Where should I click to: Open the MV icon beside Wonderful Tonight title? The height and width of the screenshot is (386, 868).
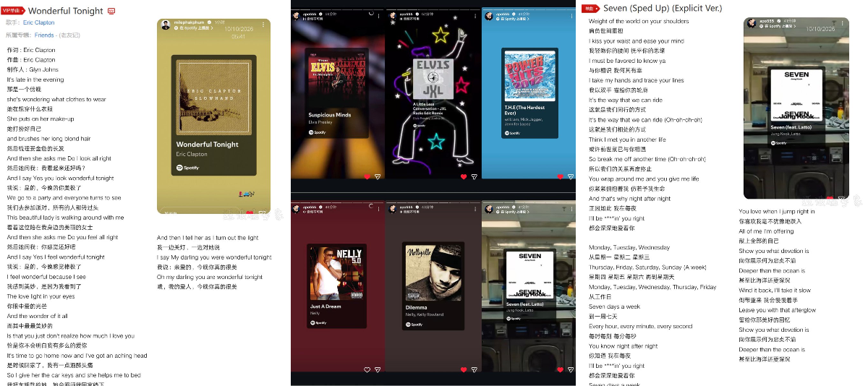[111, 11]
